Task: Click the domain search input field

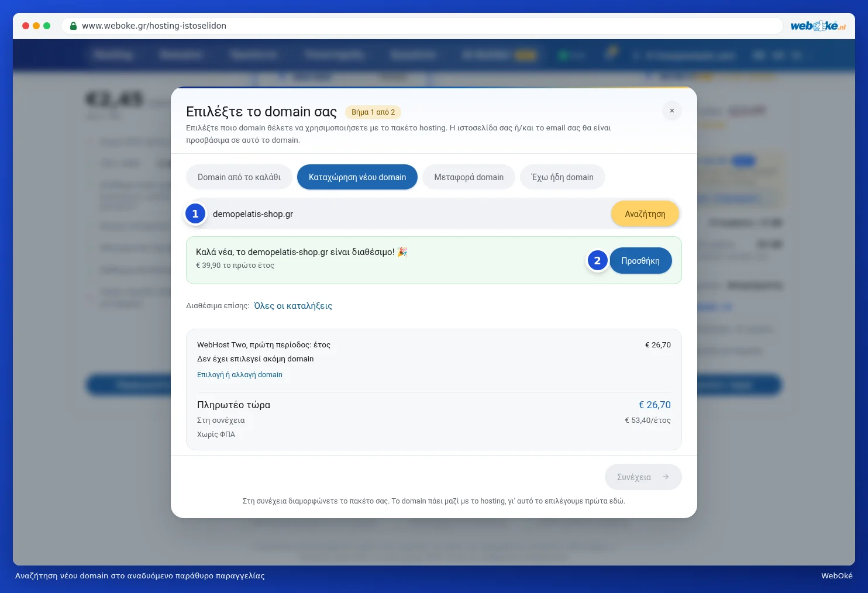Action: (404, 214)
